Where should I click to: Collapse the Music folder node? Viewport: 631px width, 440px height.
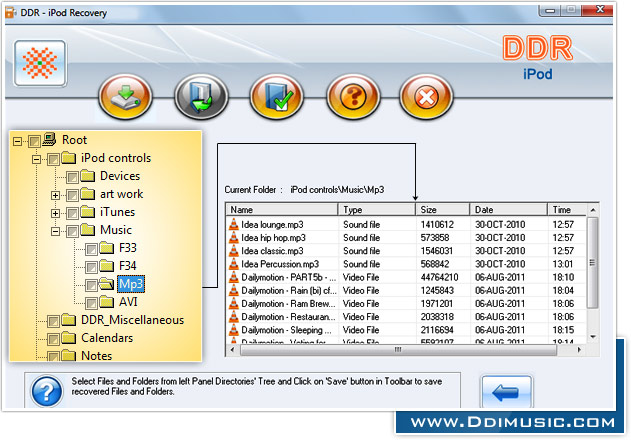(56, 231)
